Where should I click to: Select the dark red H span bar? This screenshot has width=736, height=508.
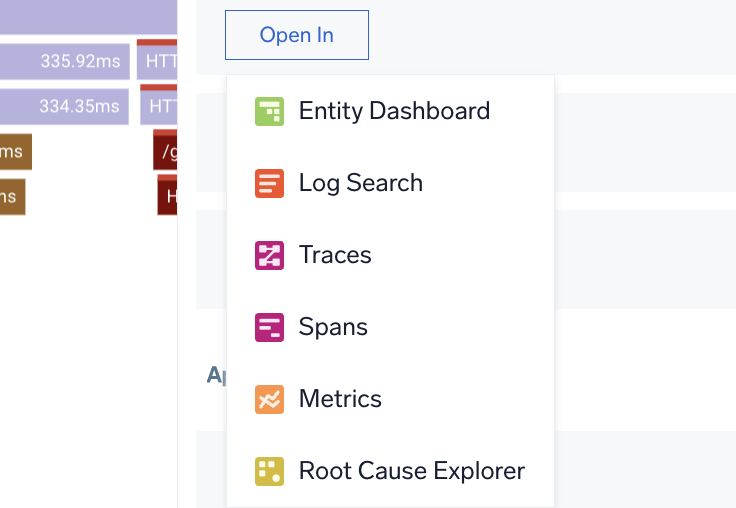168,197
